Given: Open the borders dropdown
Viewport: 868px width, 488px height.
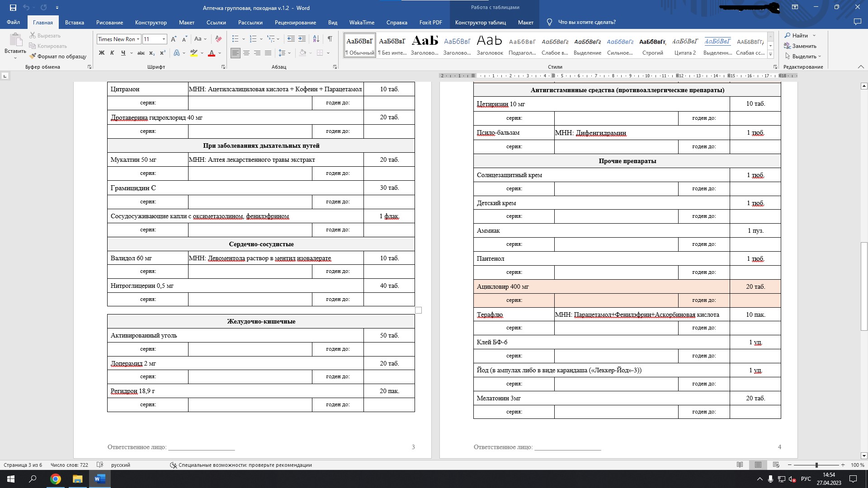Looking at the screenshot, I should coord(328,53).
